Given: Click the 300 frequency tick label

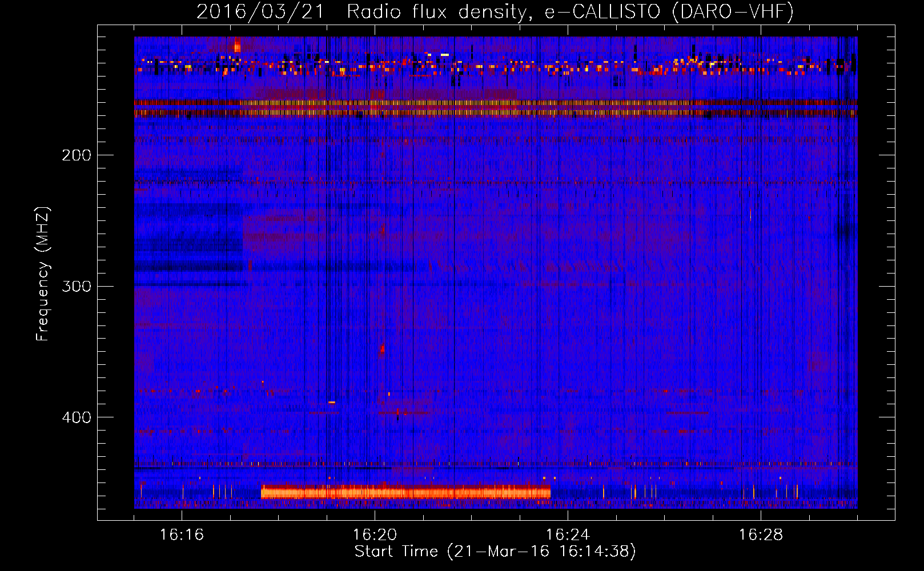Looking at the screenshot, I should pyautogui.click(x=77, y=286).
